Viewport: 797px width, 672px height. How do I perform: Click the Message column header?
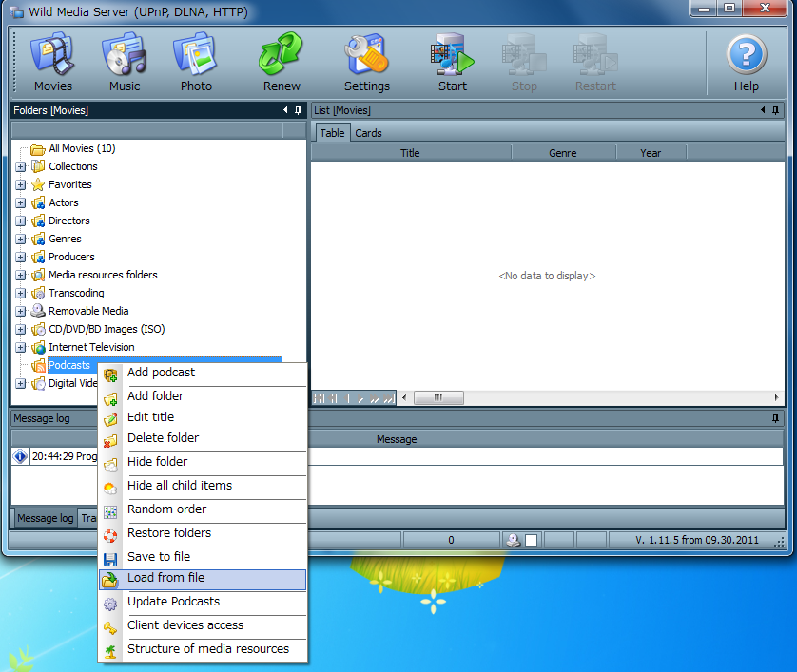(x=397, y=439)
